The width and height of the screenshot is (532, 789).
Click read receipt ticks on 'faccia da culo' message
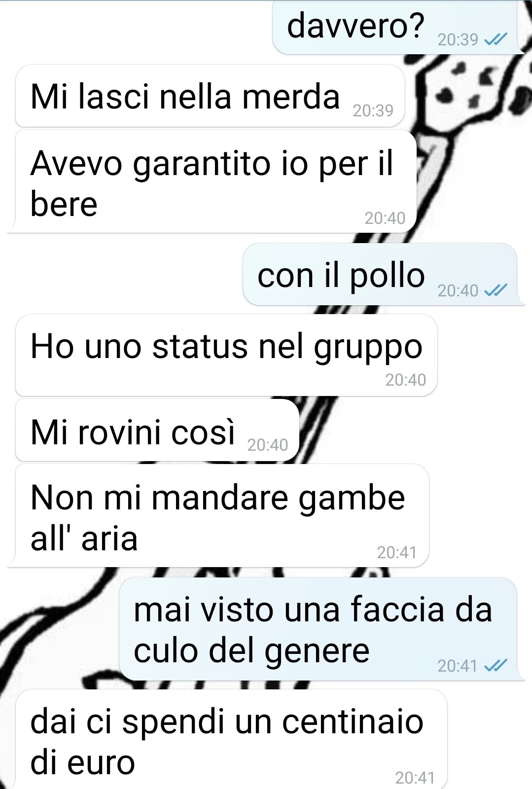[496, 666]
